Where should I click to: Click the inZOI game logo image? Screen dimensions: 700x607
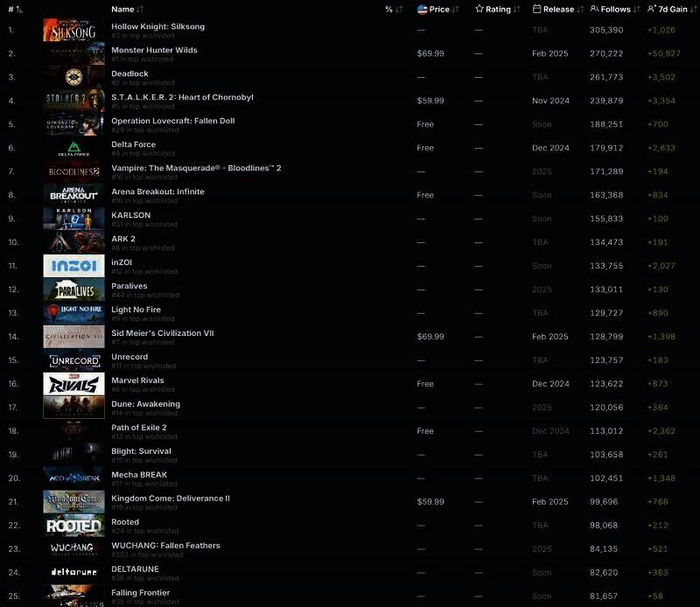[x=73, y=266]
